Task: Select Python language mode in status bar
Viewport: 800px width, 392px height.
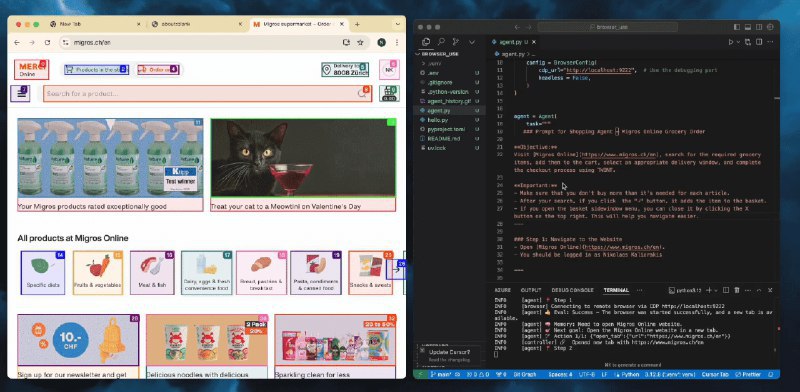Action: tap(628, 374)
